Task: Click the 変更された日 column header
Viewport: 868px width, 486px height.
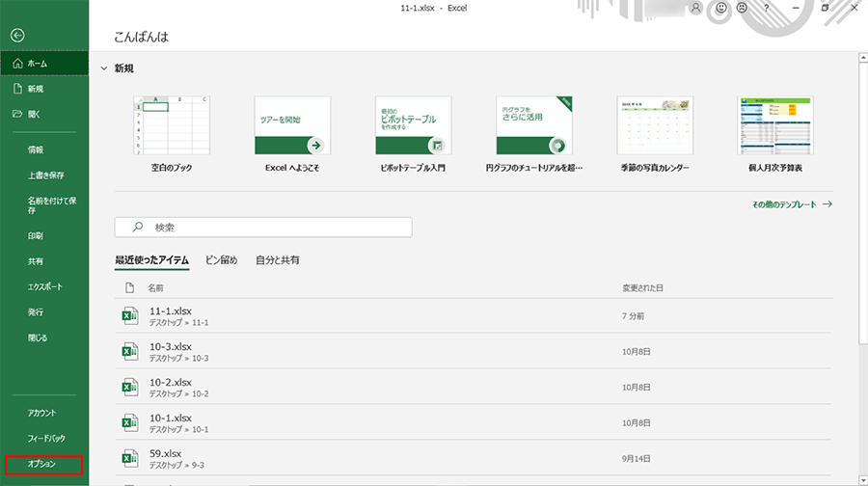Action: tap(642, 287)
